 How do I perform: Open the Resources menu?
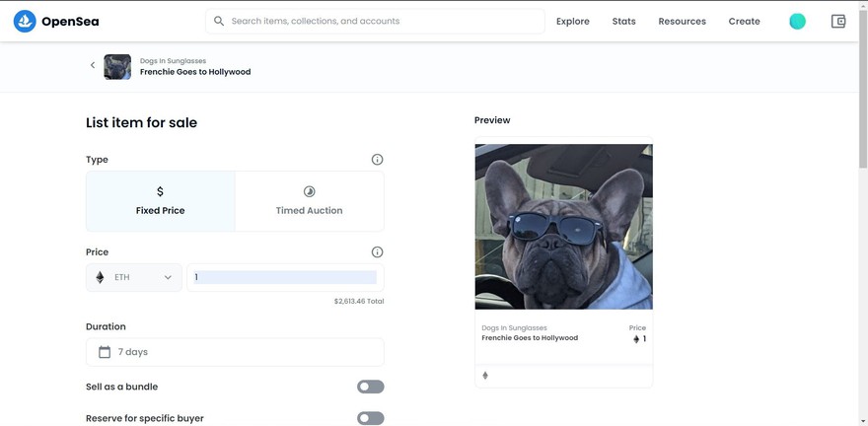click(682, 21)
